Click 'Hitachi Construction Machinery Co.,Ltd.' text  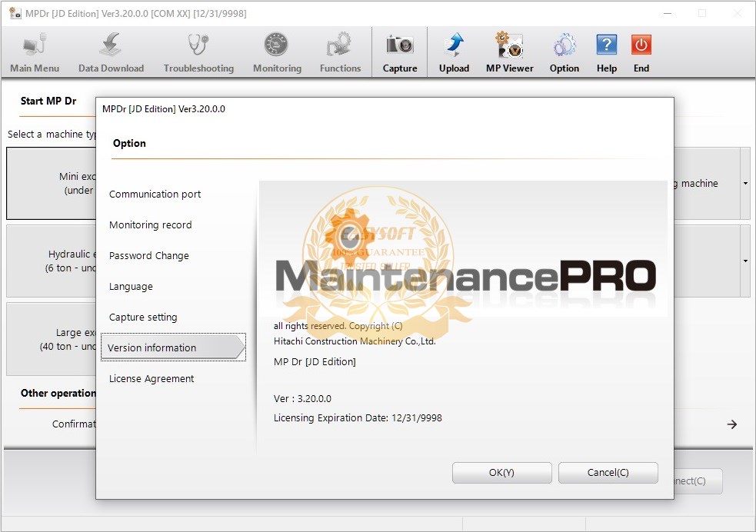click(x=355, y=341)
